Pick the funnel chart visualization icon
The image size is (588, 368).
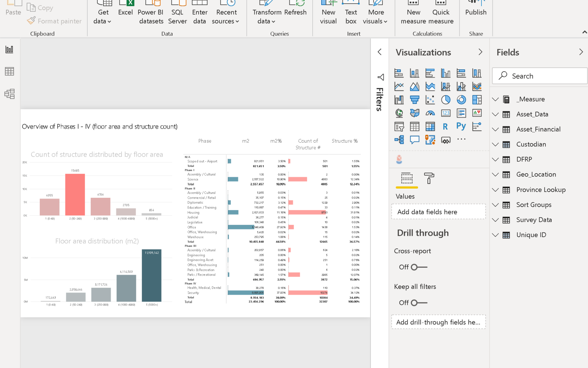(x=415, y=100)
